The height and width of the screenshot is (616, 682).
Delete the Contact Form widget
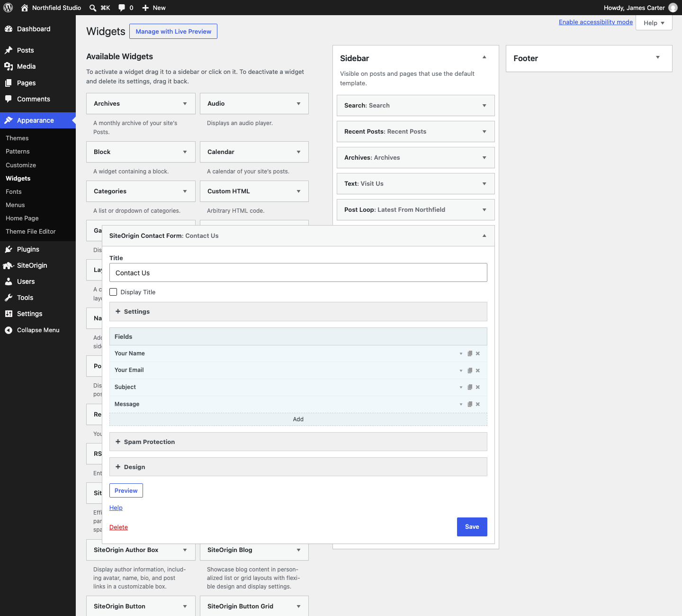pos(118,527)
